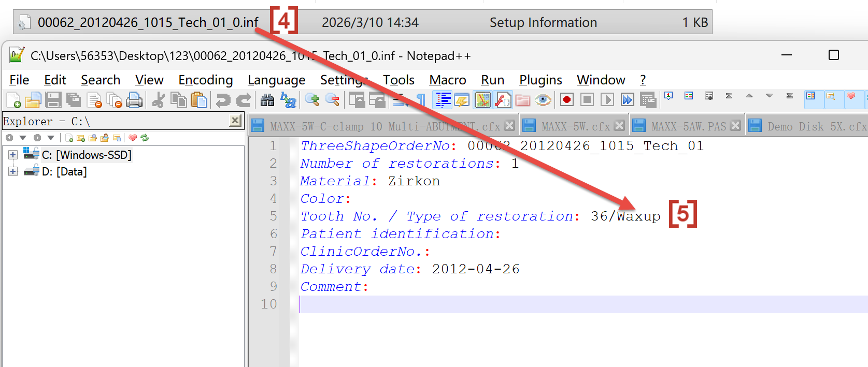Screen dimensions: 868x367
Task: Open Find with the binoculars icon
Action: [267, 100]
